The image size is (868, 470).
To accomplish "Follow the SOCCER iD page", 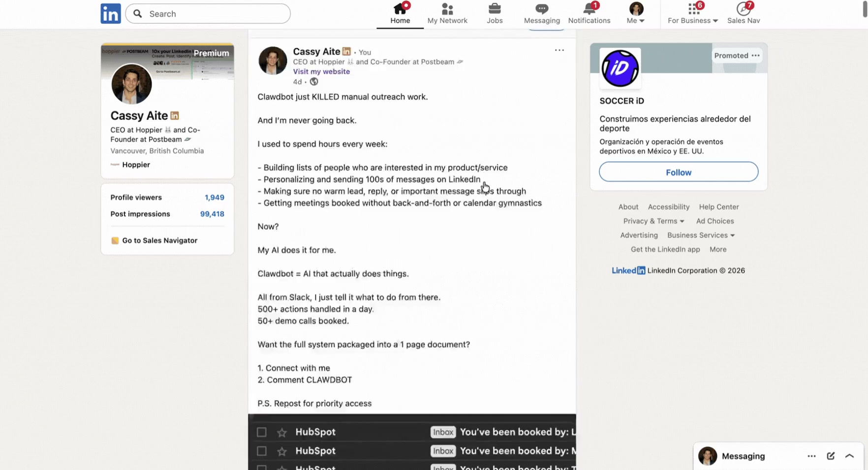I will [678, 172].
